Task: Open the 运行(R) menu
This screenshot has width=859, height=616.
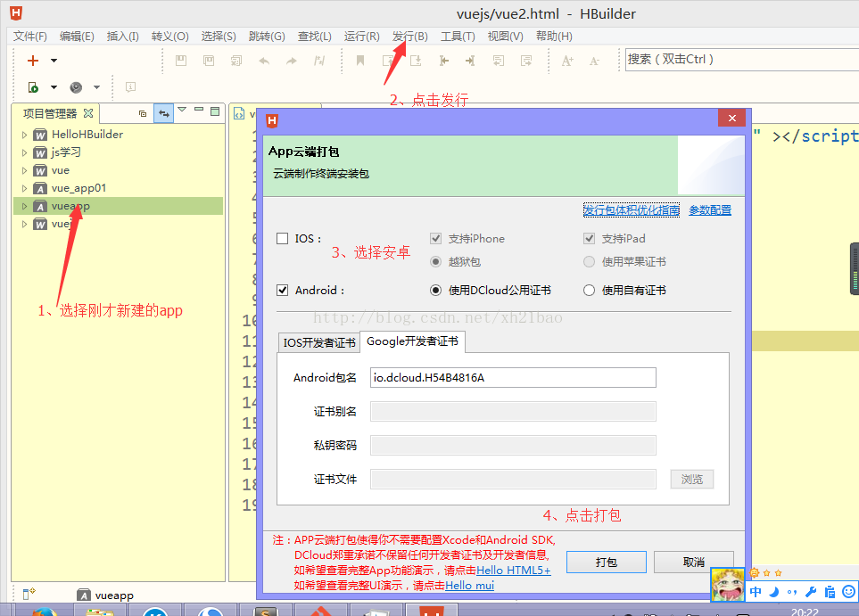Action: point(361,37)
